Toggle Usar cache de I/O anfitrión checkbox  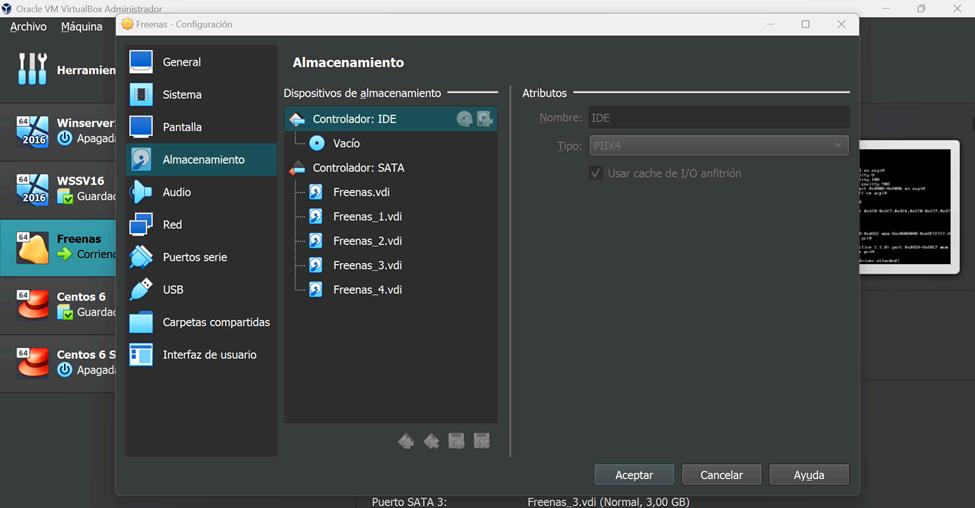(x=596, y=173)
